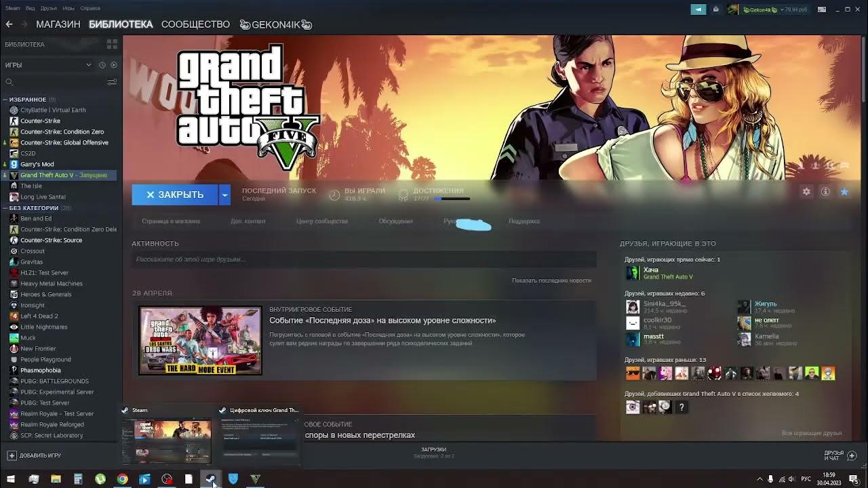Screen dimensions: 868x488
Task: Open advanced filter sliders icon
Action: [112, 82]
